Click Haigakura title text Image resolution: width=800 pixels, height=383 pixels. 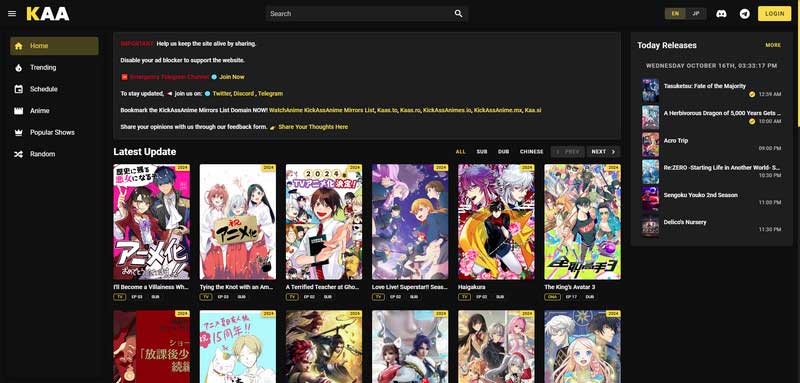click(471, 287)
